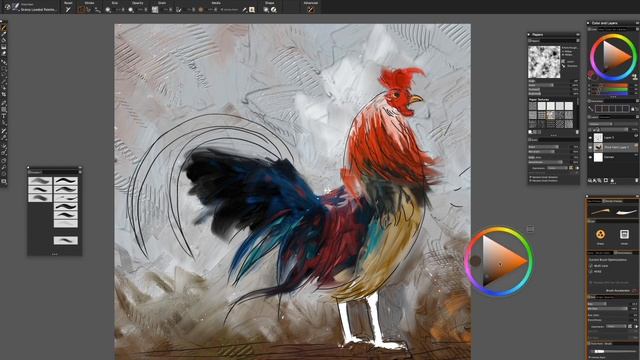This screenshot has height=360, width=640.
Task: Toggle the AVX2 checkbox
Action: pyautogui.click(x=591, y=271)
